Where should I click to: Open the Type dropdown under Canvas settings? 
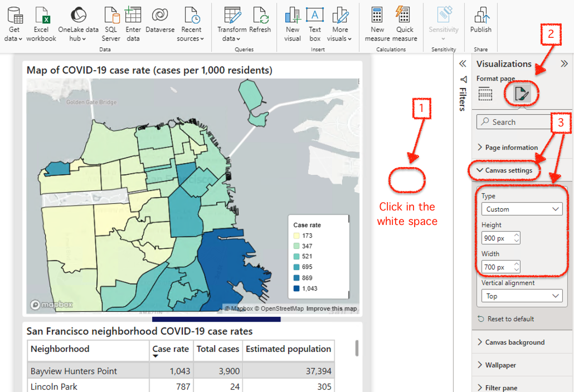click(522, 208)
